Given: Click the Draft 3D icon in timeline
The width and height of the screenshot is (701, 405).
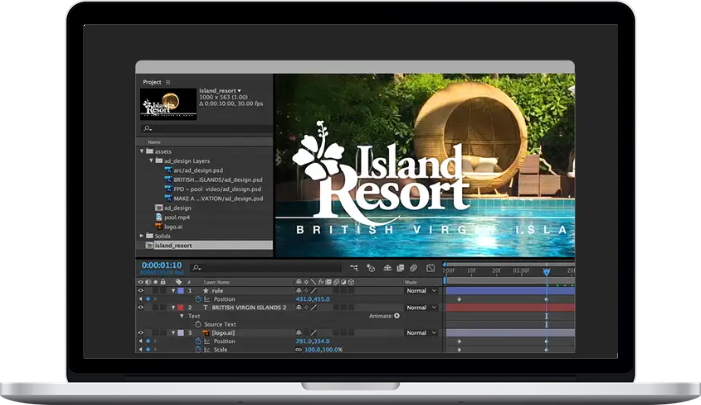Looking at the screenshot, I should (x=371, y=268).
